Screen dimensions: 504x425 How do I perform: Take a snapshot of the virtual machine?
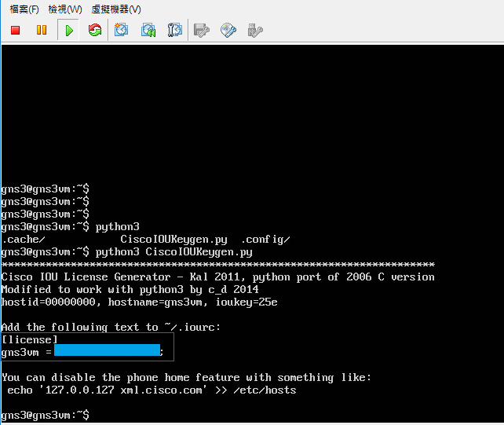coord(121,30)
